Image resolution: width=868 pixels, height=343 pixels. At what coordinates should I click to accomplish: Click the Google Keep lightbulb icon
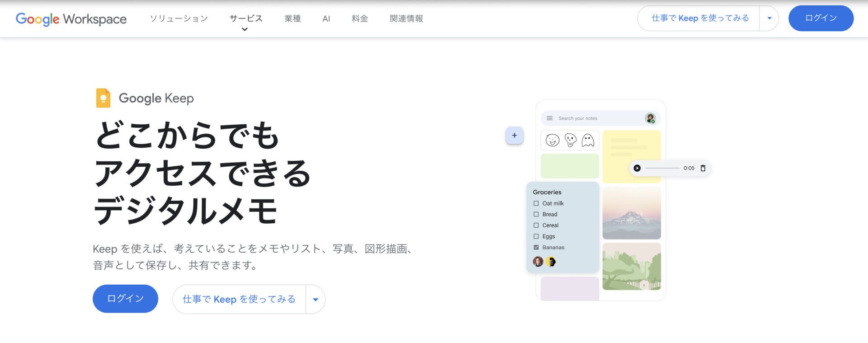pyautogui.click(x=103, y=98)
